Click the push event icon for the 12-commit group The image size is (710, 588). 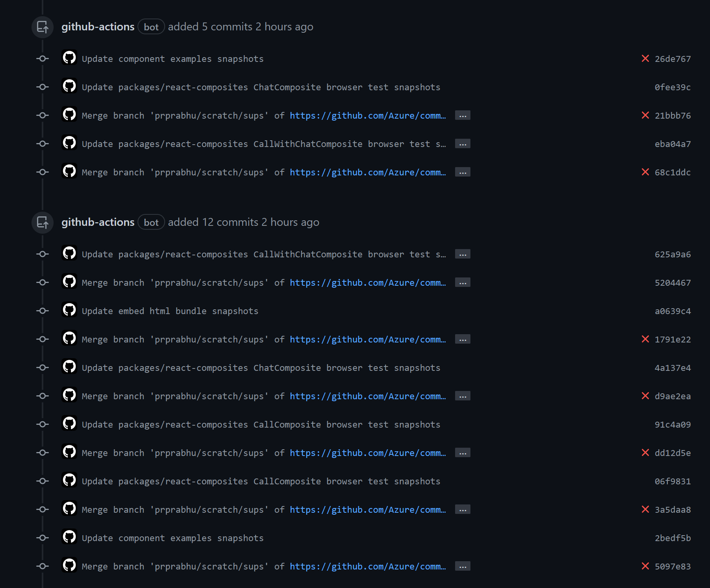click(42, 222)
